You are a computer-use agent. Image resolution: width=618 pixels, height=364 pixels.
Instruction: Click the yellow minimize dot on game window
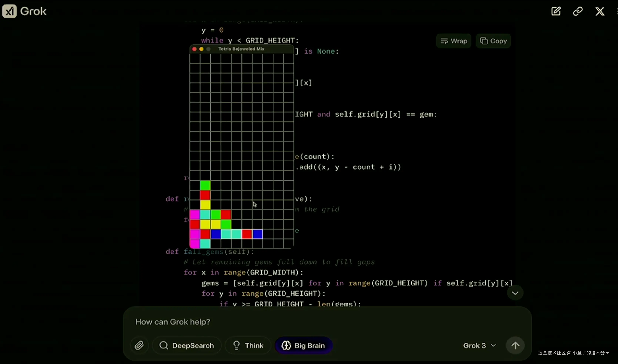pos(201,49)
